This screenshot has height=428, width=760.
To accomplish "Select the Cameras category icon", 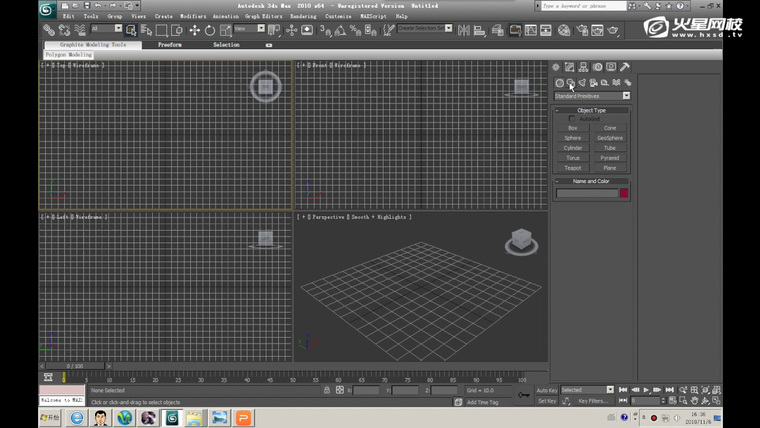I will (593, 83).
